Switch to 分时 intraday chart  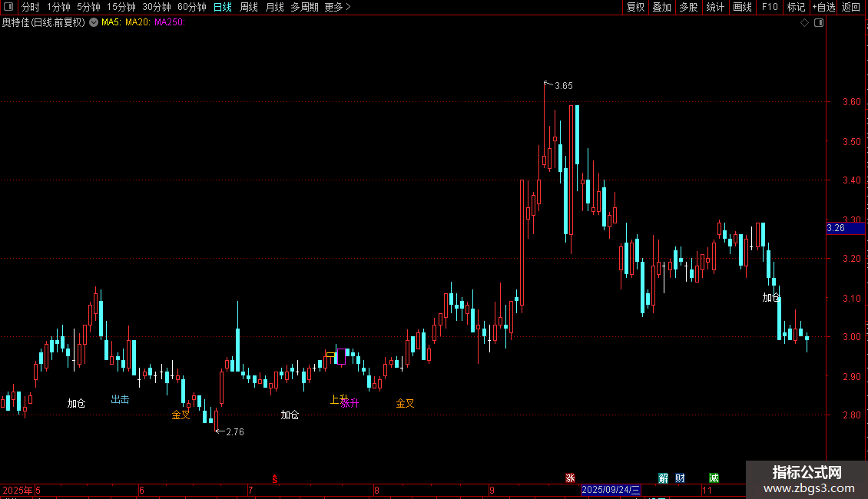click(31, 7)
